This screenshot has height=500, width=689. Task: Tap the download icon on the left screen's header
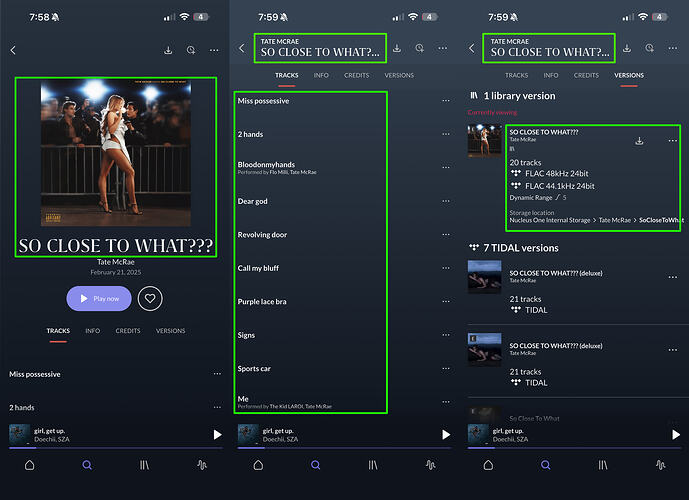pyautogui.click(x=168, y=50)
